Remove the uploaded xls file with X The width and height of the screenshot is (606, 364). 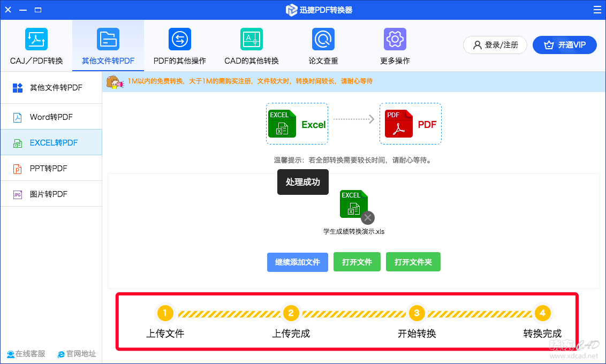pos(368,218)
